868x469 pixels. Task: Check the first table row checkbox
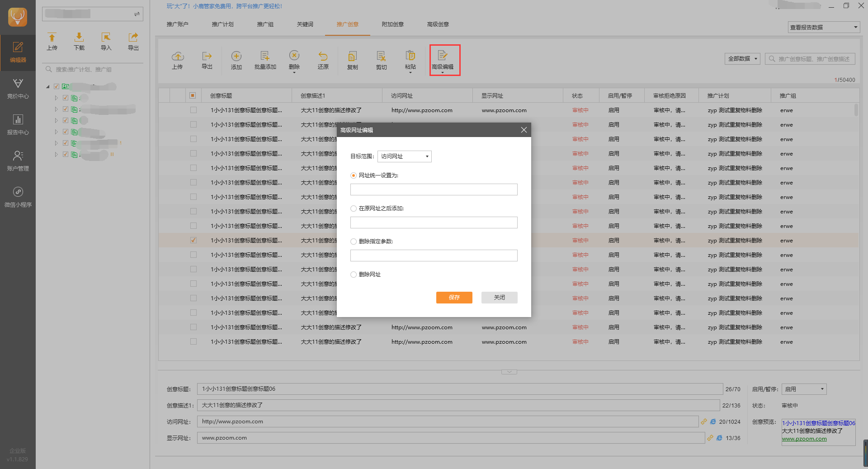[x=193, y=110]
